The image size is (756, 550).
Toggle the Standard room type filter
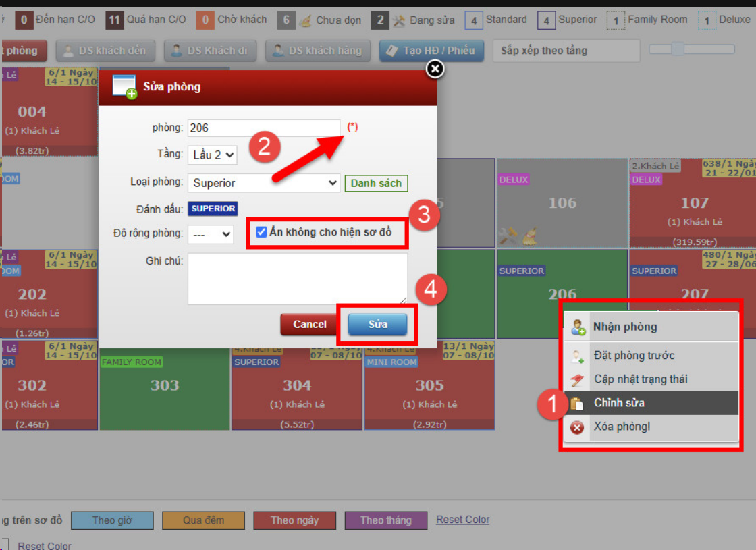pos(474,20)
